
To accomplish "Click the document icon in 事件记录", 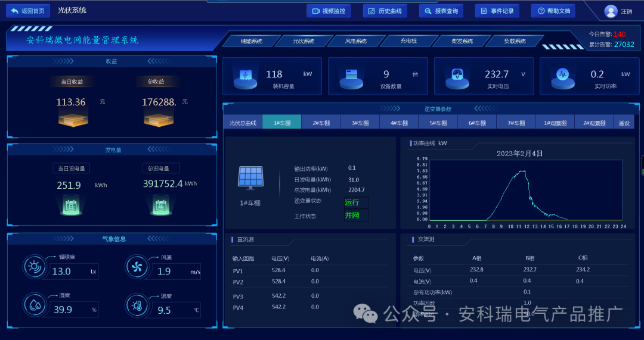I will (x=484, y=11).
